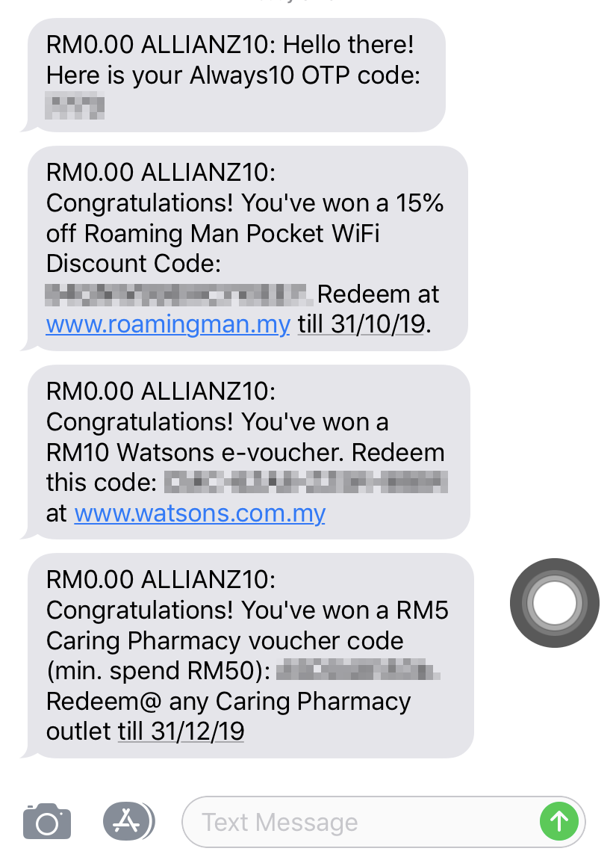Viewport: 616px width, 866px height.
Task: Open the www.roamingman.my link
Action: pyautogui.click(x=168, y=324)
